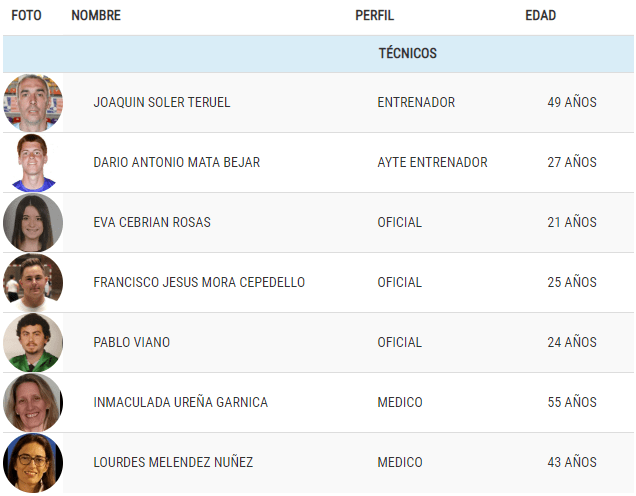Open Eva Cebrian Rosas entry

pyautogui.click(x=152, y=222)
